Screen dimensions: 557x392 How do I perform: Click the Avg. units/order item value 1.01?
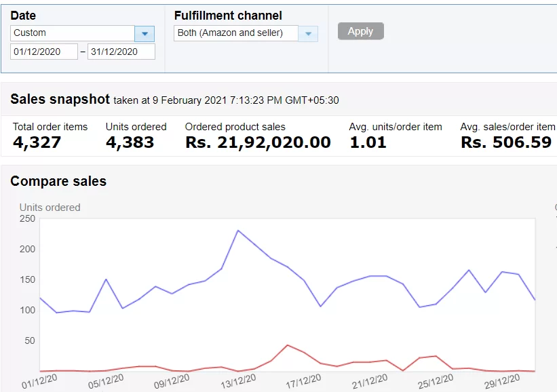pyautogui.click(x=368, y=142)
